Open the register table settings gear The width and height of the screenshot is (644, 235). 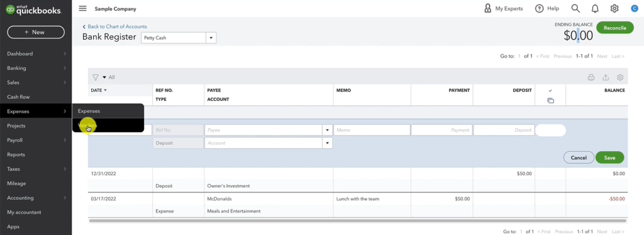[620, 77]
